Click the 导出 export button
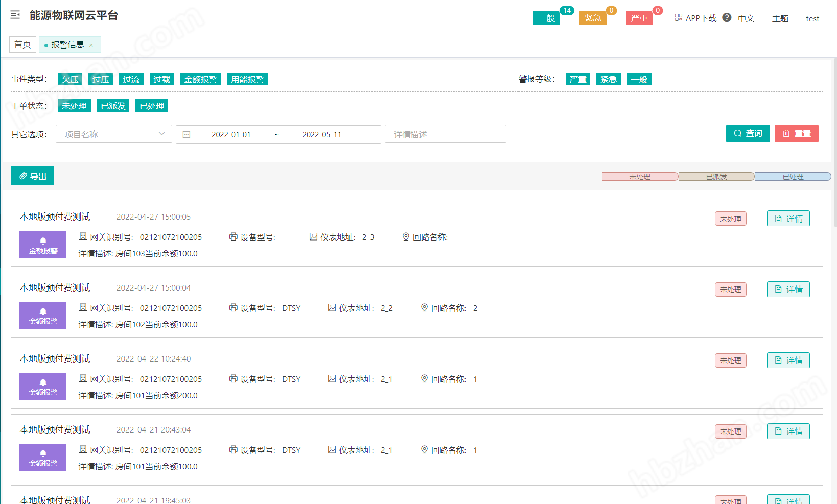The height and width of the screenshot is (504, 837). point(33,176)
